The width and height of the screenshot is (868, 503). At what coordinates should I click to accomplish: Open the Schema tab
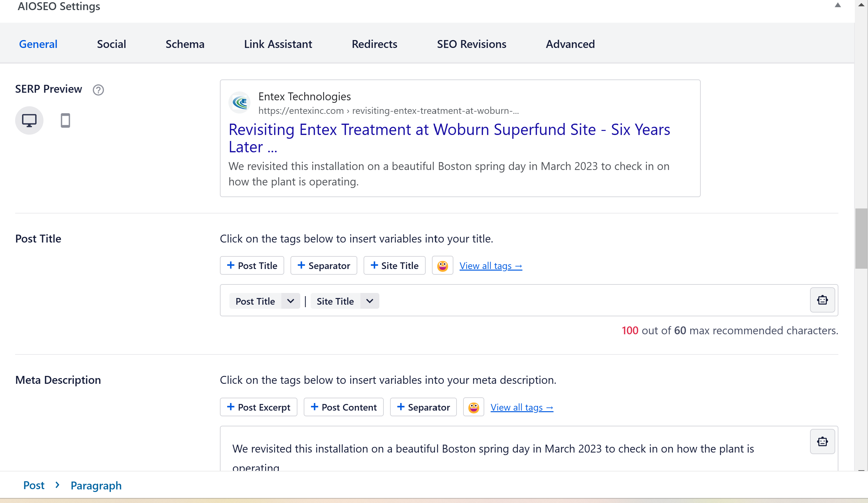185,44
